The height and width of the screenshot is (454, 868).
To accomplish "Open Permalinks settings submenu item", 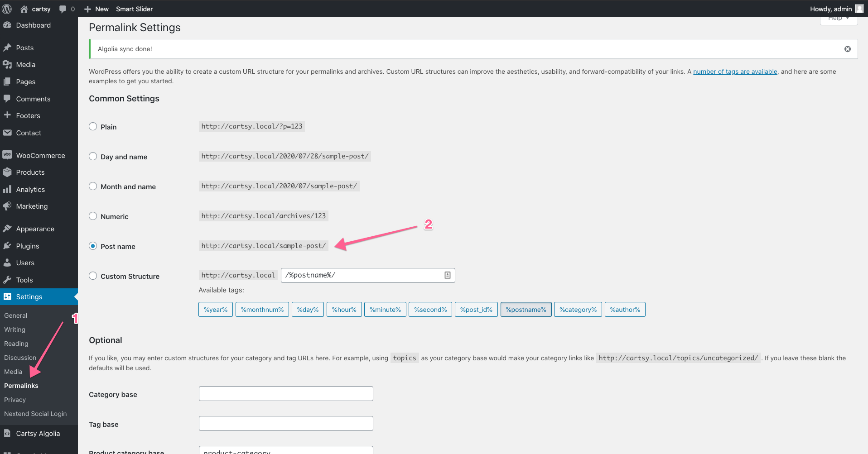I will [21, 386].
